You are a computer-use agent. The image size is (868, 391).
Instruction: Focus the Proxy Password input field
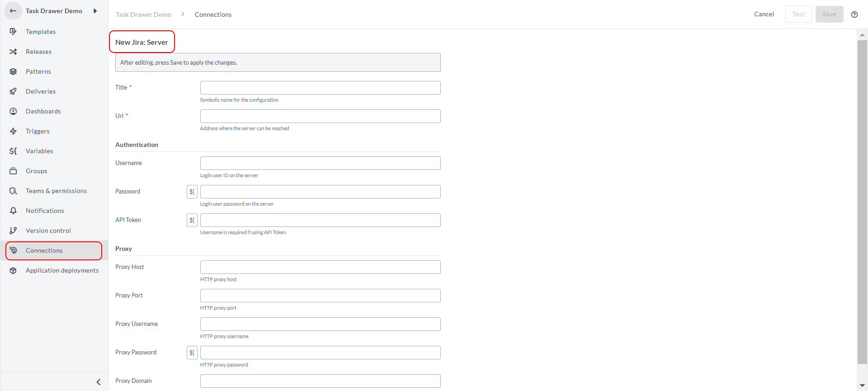click(320, 353)
